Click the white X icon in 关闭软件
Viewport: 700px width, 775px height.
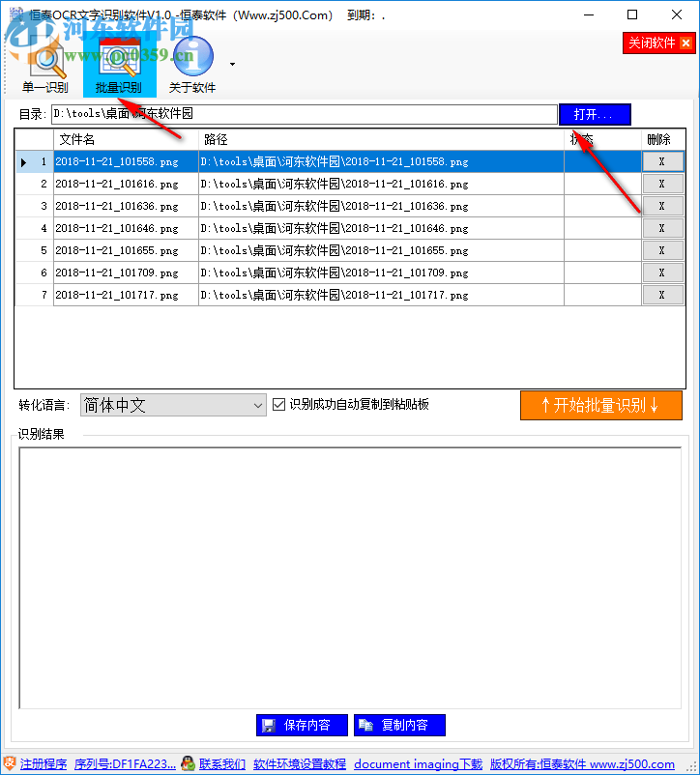[685, 43]
